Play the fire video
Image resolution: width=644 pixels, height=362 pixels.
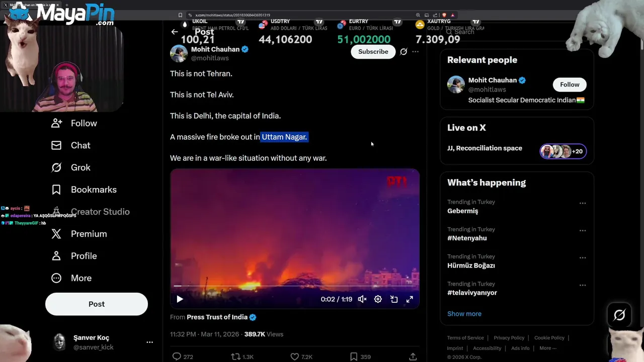(180, 299)
